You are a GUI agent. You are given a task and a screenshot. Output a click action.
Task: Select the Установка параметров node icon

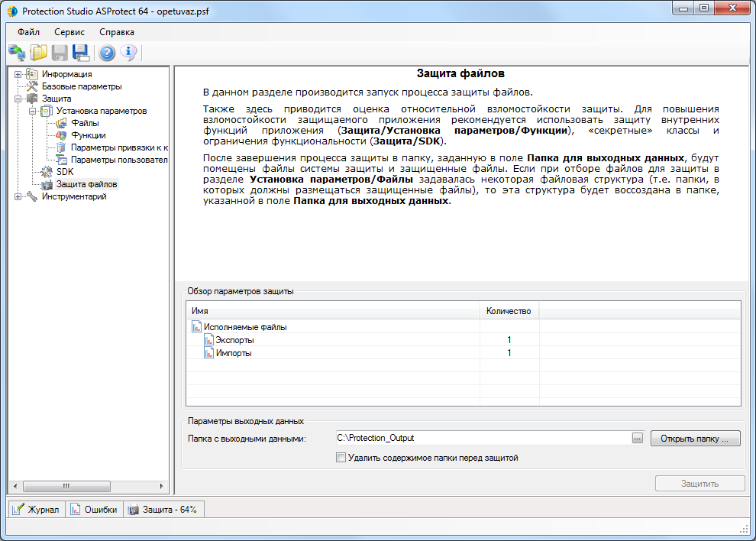pos(47,111)
